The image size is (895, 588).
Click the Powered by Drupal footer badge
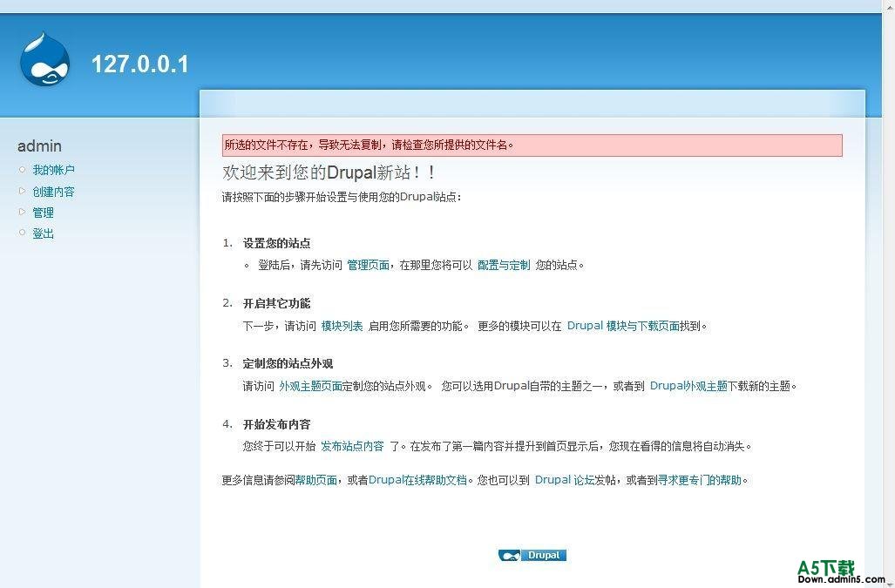[532, 555]
